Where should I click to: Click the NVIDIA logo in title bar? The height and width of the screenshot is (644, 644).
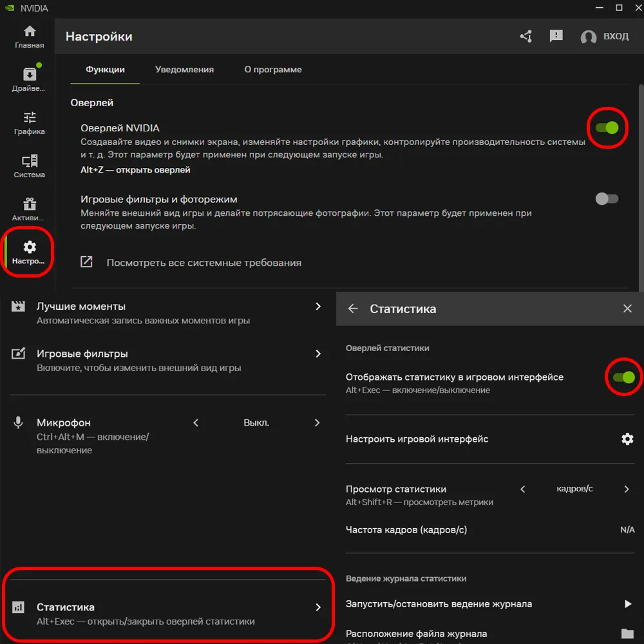[10, 8]
